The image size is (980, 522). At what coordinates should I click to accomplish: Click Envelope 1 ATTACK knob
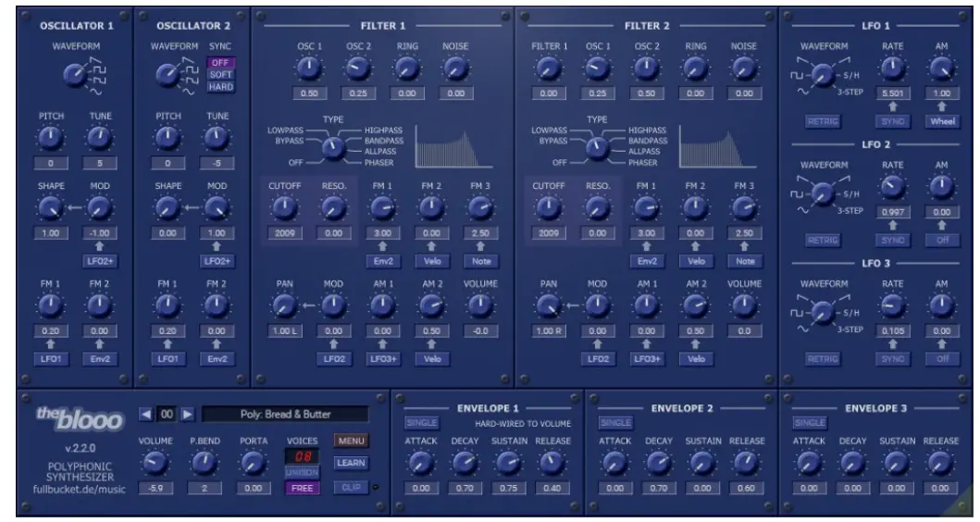pyautogui.click(x=421, y=463)
